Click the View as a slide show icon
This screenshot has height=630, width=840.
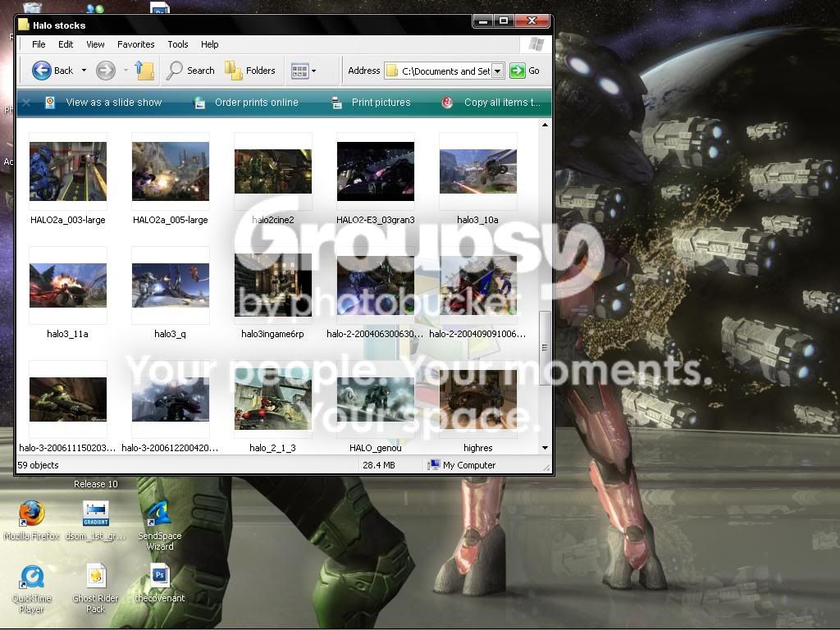pos(50,103)
